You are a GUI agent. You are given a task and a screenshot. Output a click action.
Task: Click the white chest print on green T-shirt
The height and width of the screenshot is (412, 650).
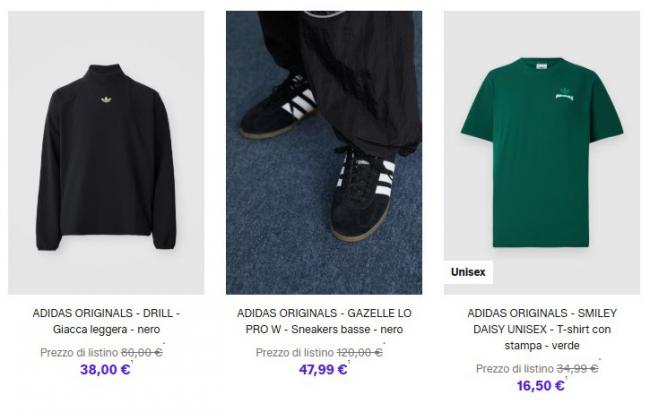pyautogui.click(x=564, y=95)
